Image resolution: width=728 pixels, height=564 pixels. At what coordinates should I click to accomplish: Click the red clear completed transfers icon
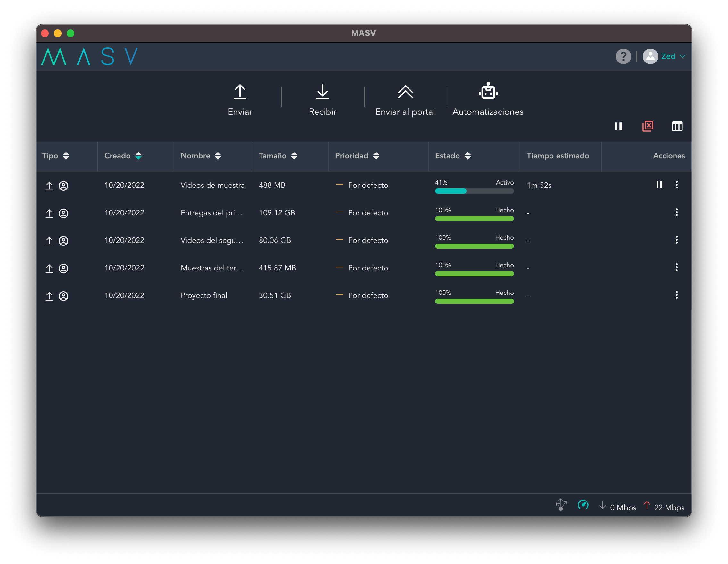pyautogui.click(x=647, y=126)
